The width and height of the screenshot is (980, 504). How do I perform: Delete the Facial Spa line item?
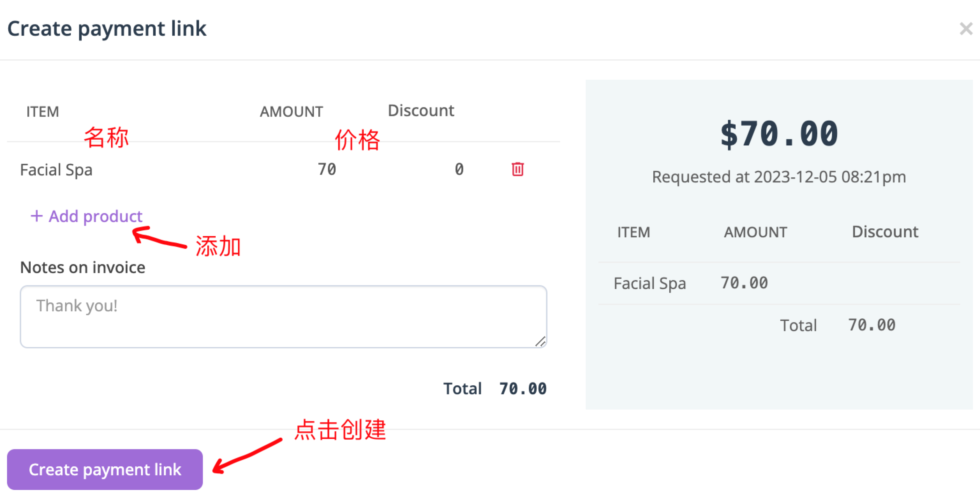[517, 169]
